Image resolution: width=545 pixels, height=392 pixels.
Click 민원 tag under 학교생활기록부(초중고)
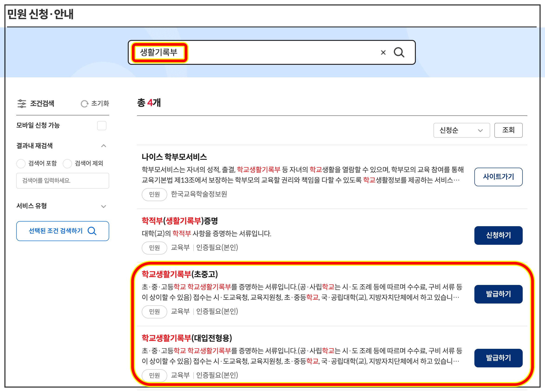(154, 312)
